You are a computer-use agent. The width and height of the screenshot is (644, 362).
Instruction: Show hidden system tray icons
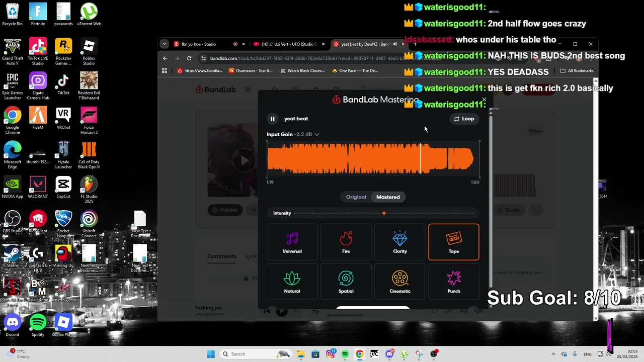click(553, 354)
